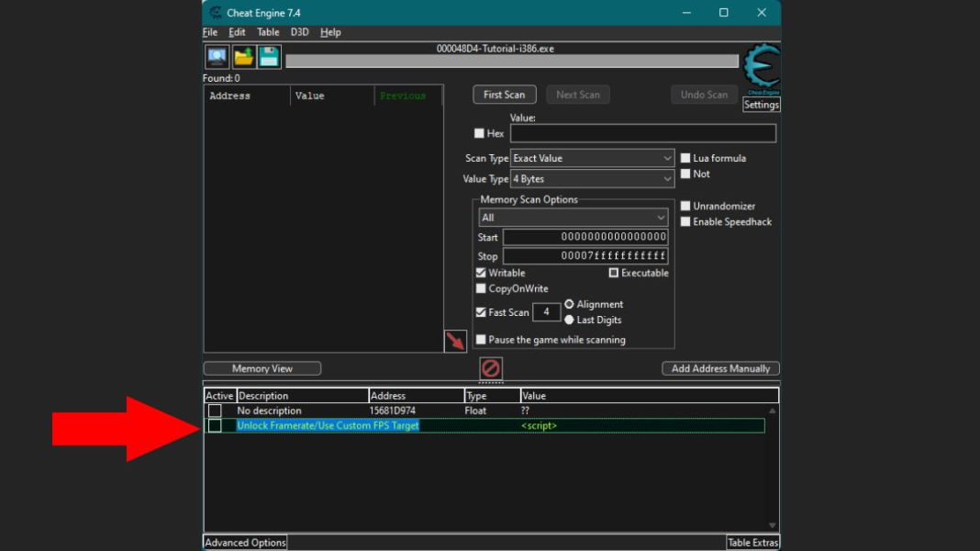This screenshot has width=980, height=551.
Task: Open the Value Type dropdown
Action: click(592, 179)
